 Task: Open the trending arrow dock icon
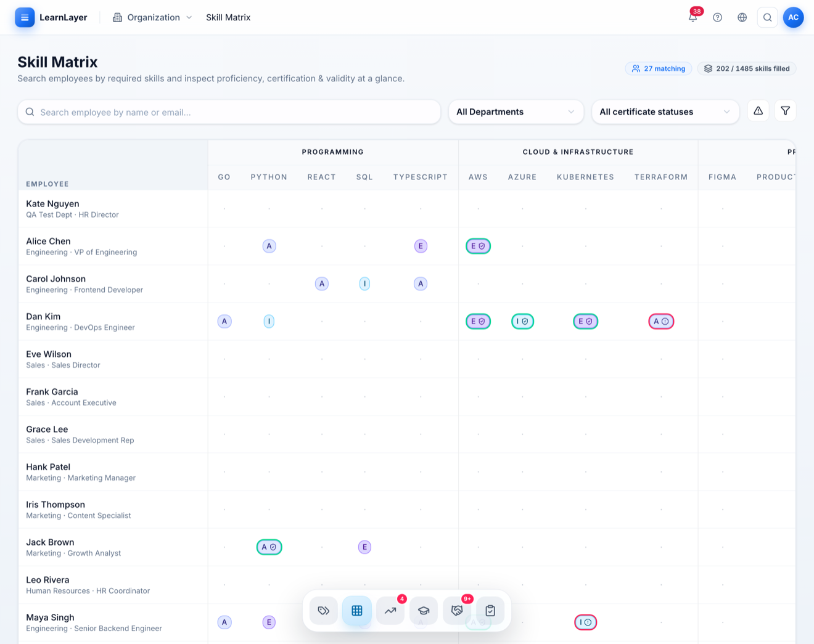pos(390,611)
